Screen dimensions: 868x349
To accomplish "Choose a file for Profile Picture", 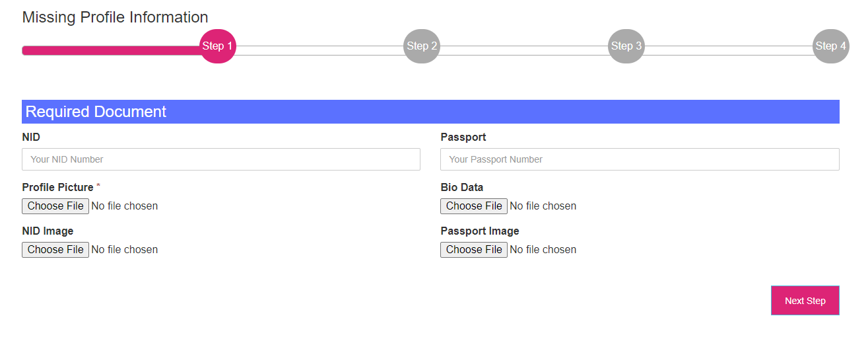I will point(55,206).
